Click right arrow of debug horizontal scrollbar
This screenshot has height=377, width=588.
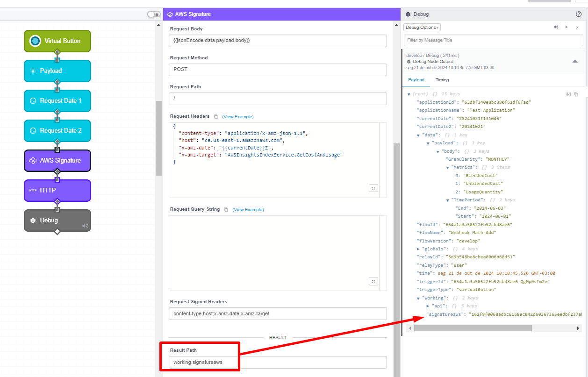click(579, 328)
